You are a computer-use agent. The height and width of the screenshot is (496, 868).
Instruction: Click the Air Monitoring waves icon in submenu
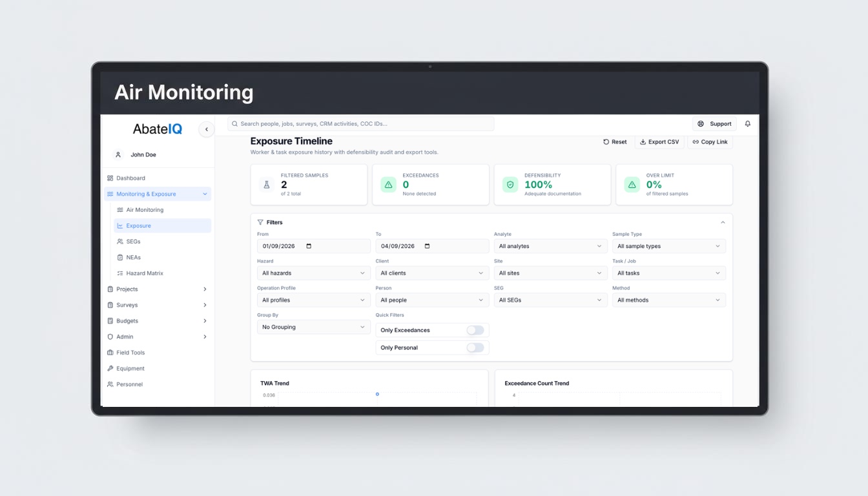click(120, 210)
